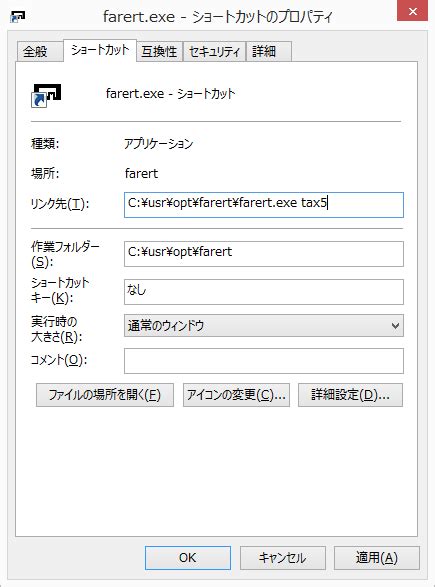Click the 作業フォルダー(S) label

pyautogui.click(x=65, y=254)
